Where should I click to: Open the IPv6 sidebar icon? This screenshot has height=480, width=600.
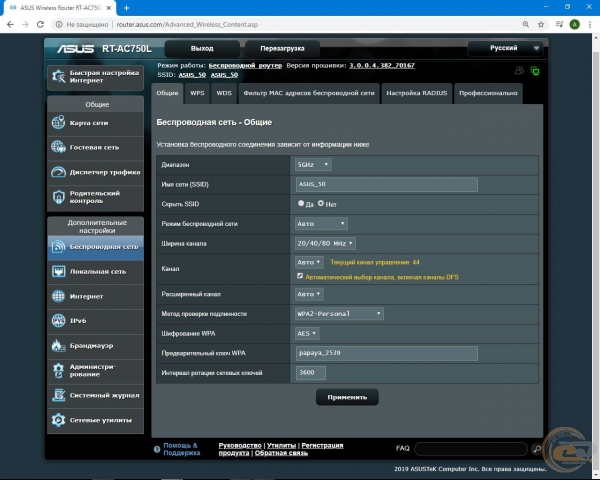[x=59, y=320]
